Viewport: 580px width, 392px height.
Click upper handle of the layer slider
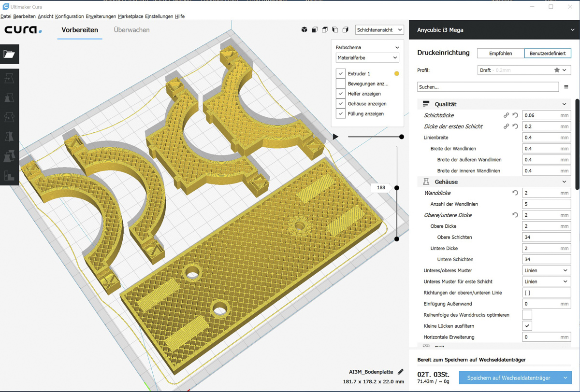pyautogui.click(x=397, y=188)
